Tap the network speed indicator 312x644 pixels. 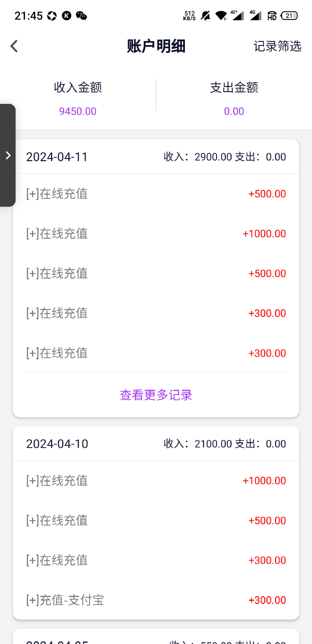(189, 16)
